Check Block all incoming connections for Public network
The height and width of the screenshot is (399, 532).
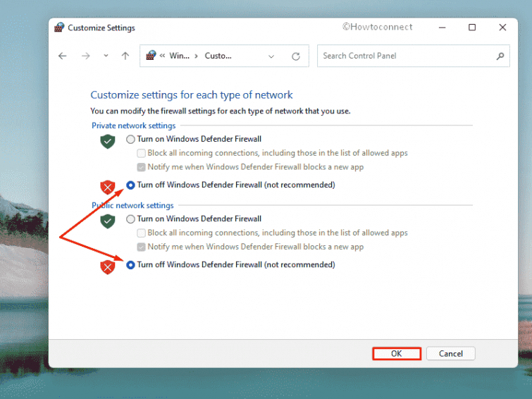coord(141,233)
